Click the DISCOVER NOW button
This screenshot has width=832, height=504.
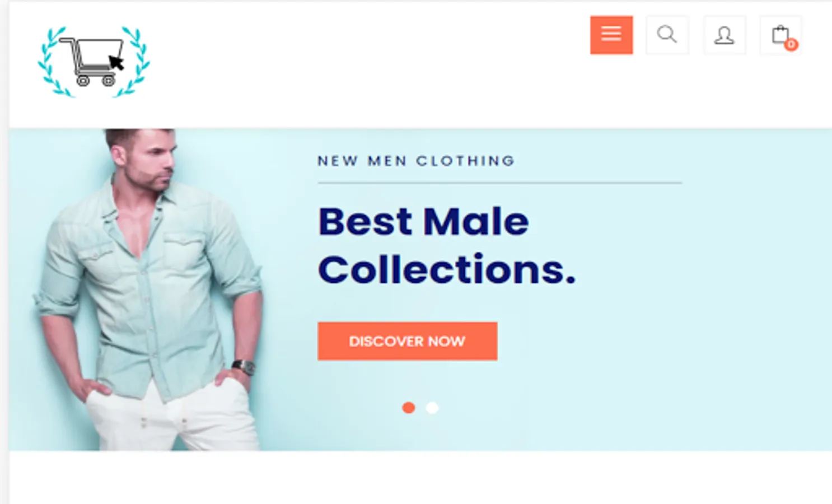(408, 341)
